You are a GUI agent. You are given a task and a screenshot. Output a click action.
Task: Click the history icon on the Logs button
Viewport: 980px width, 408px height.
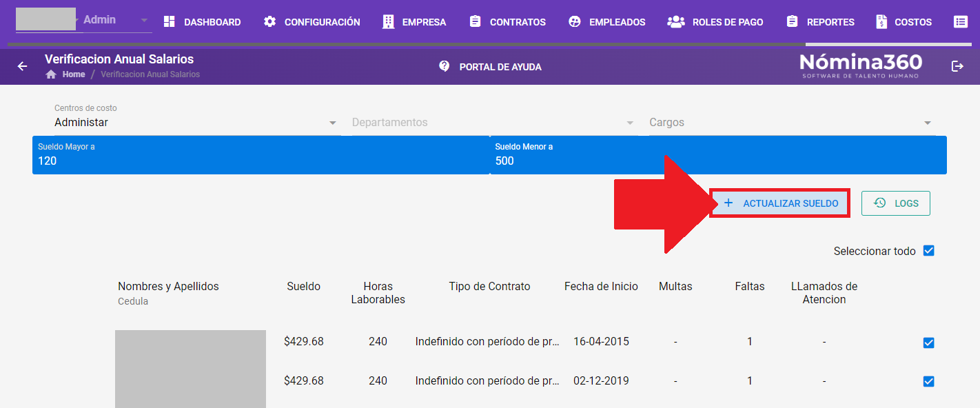pos(880,203)
